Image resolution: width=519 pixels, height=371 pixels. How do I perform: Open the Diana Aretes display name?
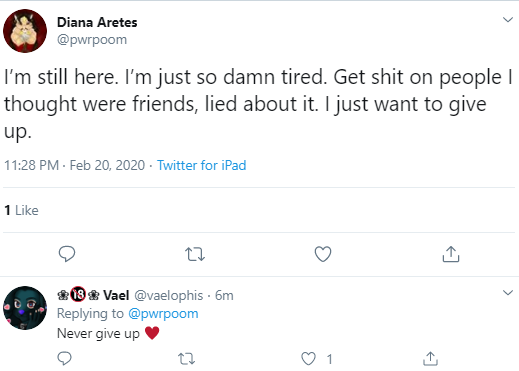97,22
